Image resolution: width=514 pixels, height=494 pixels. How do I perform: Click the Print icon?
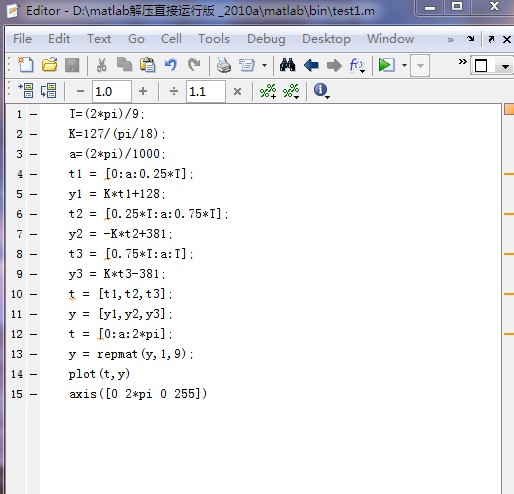point(224,65)
